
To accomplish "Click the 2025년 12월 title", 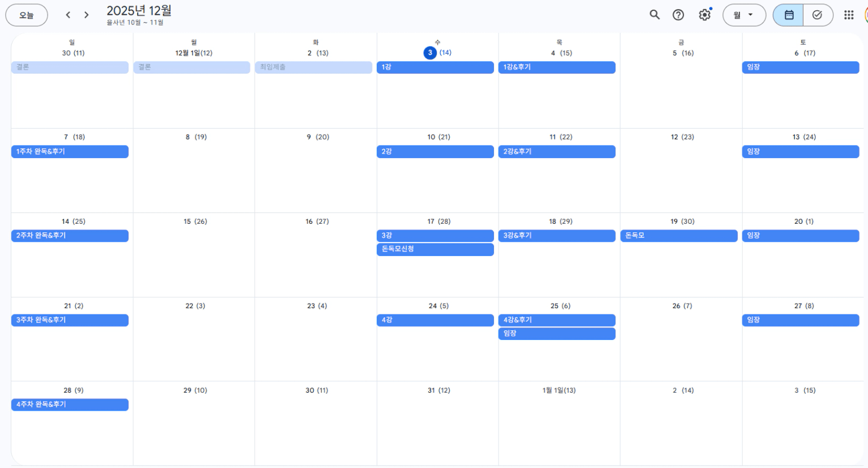I will (139, 11).
